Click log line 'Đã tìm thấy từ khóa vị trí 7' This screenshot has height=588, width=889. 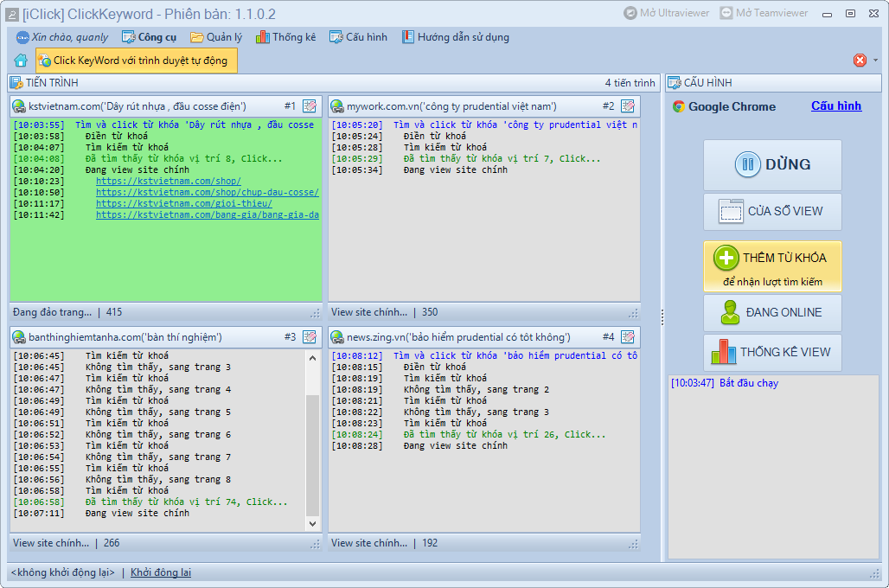coord(466,158)
